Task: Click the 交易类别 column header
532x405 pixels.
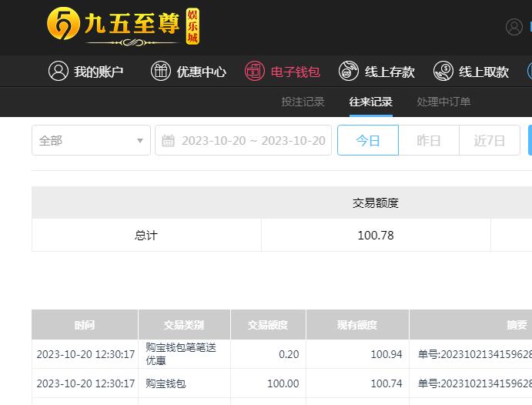Action: point(184,325)
